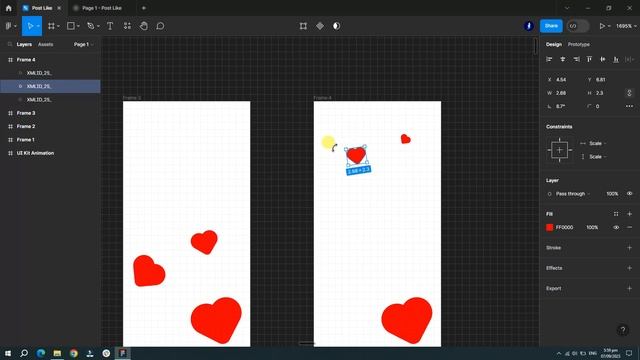
Task: Open the Figma main menu
Action: pyautogui.click(x=9, y=26)
